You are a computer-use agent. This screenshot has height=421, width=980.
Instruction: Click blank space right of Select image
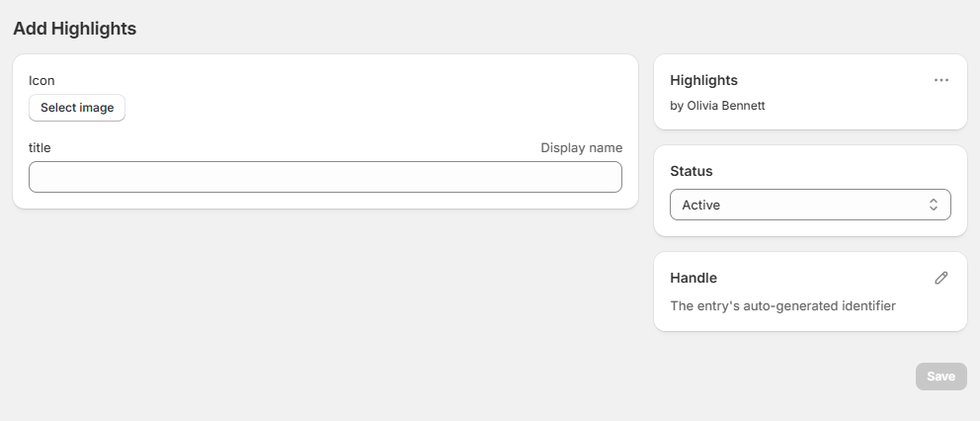click(375, 108)
